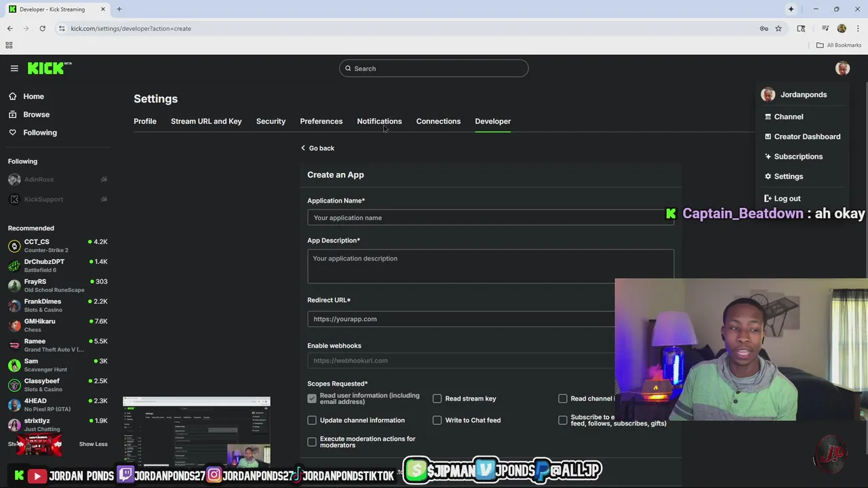
Task: Toggle Read stream key checkbox
Action: 437,399
